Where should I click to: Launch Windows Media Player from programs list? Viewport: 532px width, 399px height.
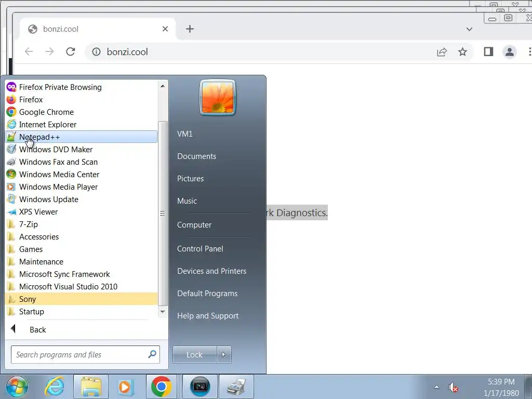pyautogui.click(x=82, y=187)
